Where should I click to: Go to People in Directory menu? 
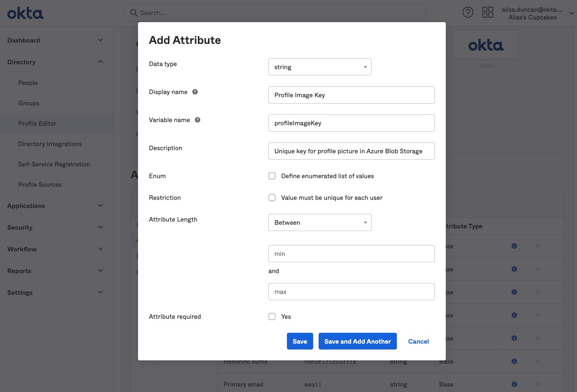(28, 83)
